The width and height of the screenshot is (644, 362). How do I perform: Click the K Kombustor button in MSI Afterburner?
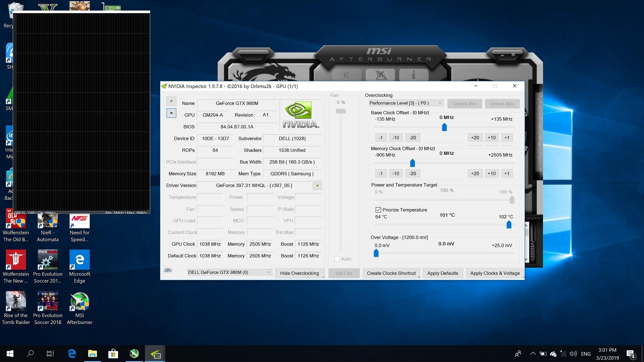point(346,75)
